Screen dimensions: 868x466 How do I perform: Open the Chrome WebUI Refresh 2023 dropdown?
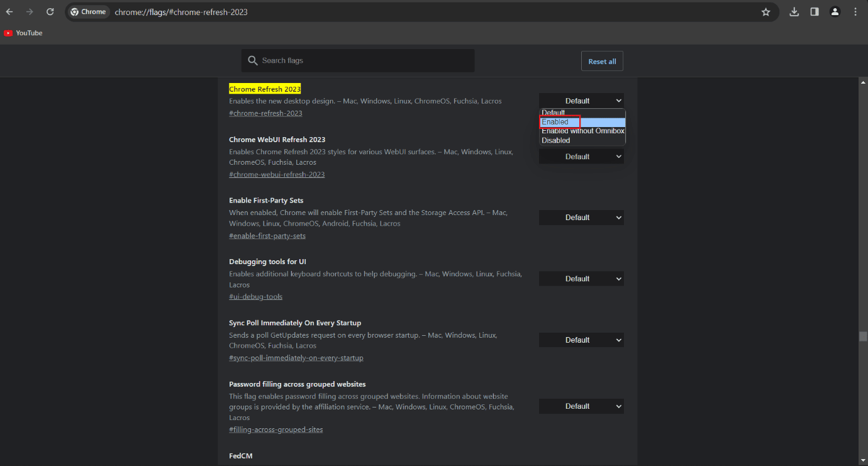pyautogui.click(x=581, y=157)
